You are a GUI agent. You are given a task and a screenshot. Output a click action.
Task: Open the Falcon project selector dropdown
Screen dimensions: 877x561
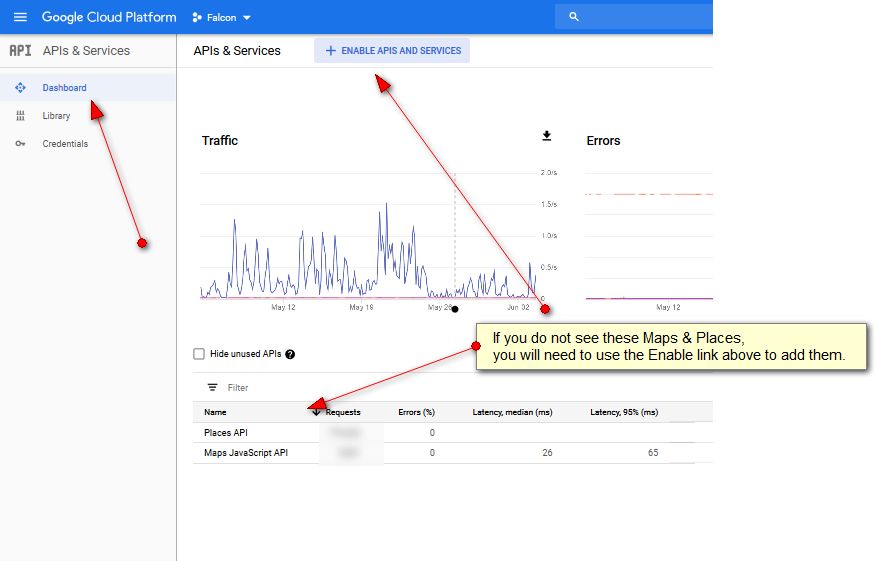pos(221,17)
